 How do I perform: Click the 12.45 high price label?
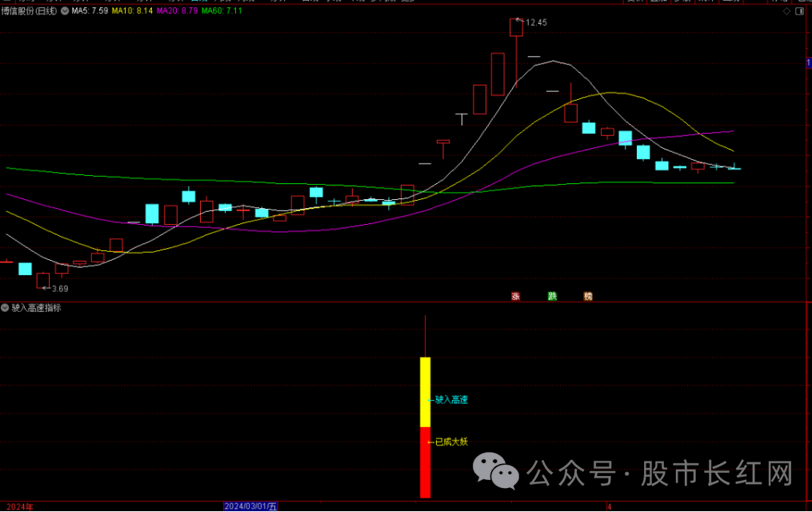point(536,22)
